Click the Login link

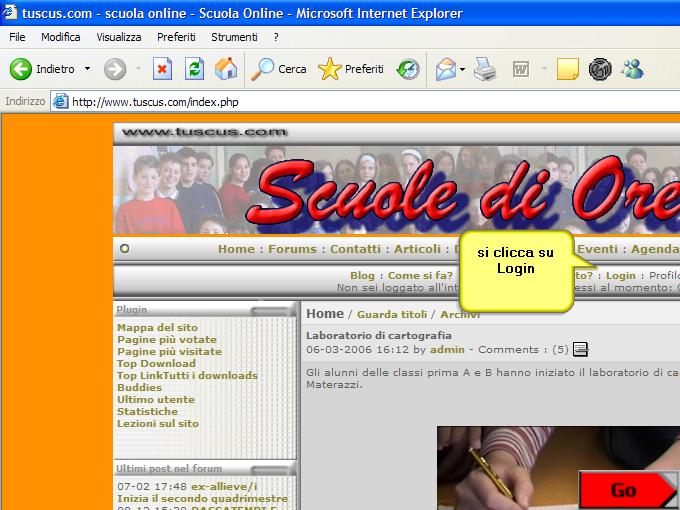(x=621, y=276)
